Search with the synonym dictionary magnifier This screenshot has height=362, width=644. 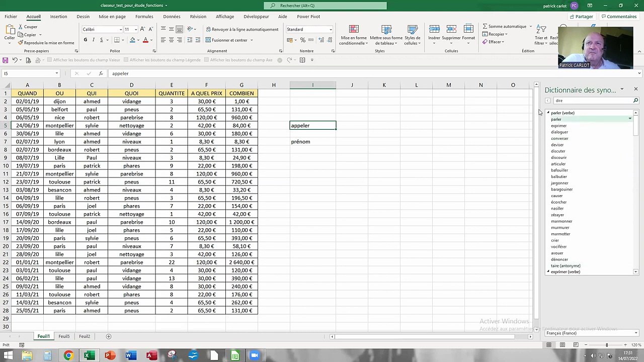tap(635, 101)
